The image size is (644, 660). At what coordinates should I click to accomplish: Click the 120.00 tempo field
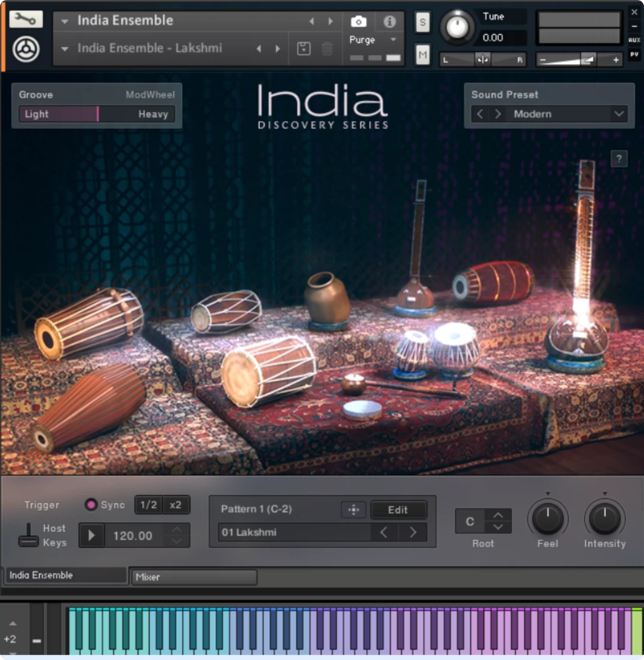click(x=133, y=536)
